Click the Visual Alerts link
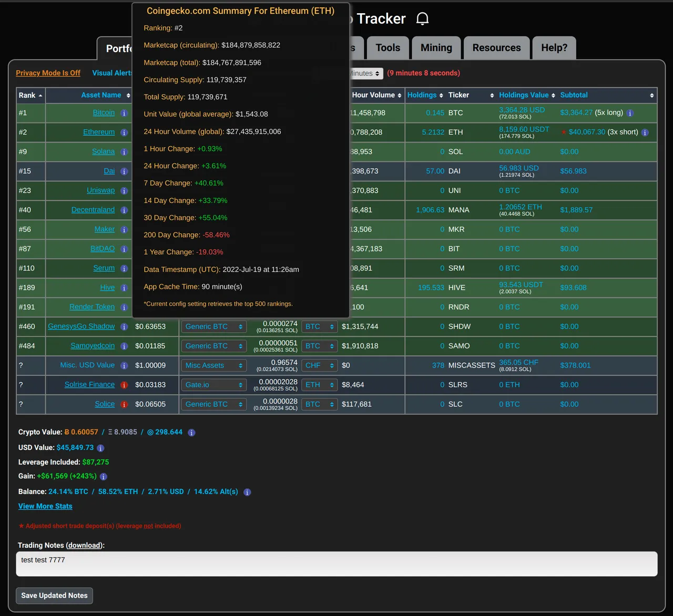 click(112, 73)
